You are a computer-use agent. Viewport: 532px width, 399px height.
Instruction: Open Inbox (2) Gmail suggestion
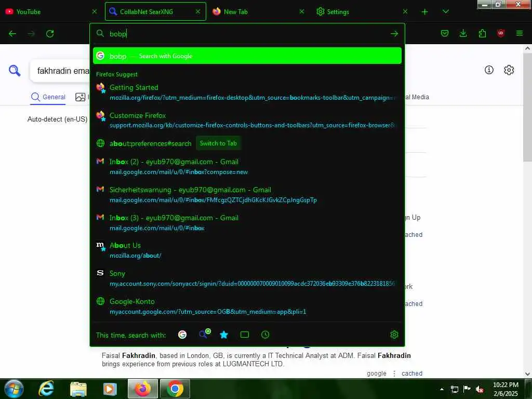247,167
